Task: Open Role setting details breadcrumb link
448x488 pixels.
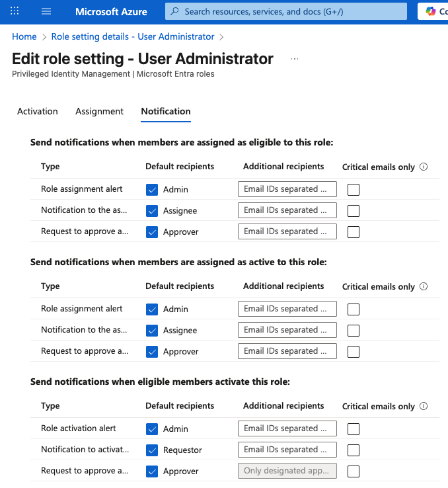Action: pos(134,36)
